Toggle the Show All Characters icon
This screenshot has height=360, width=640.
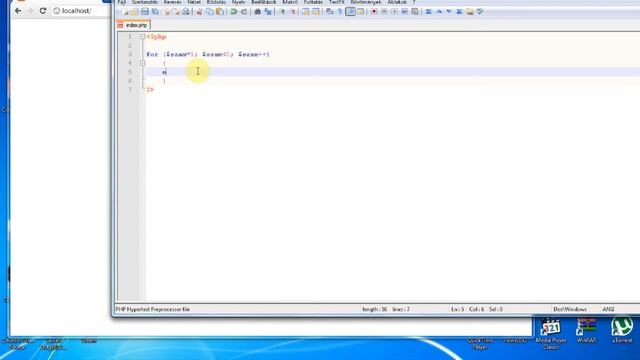(340, 12)
